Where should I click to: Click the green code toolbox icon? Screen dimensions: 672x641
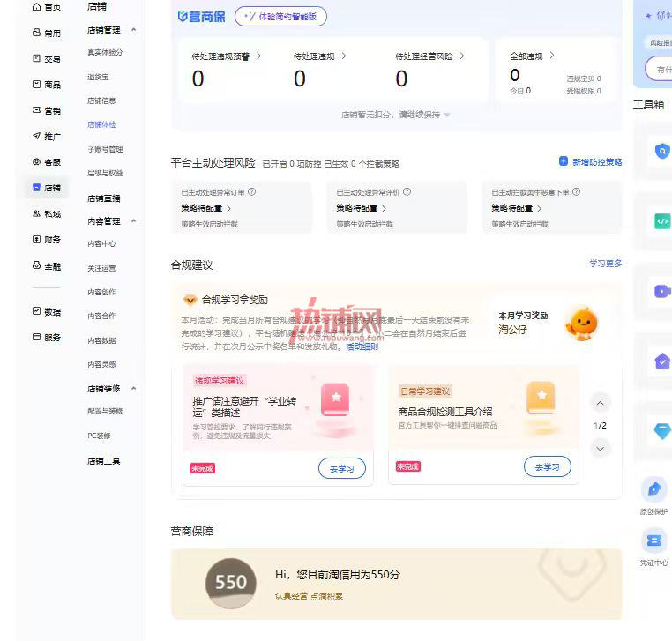pyautogui.click(x=662, y=221)
